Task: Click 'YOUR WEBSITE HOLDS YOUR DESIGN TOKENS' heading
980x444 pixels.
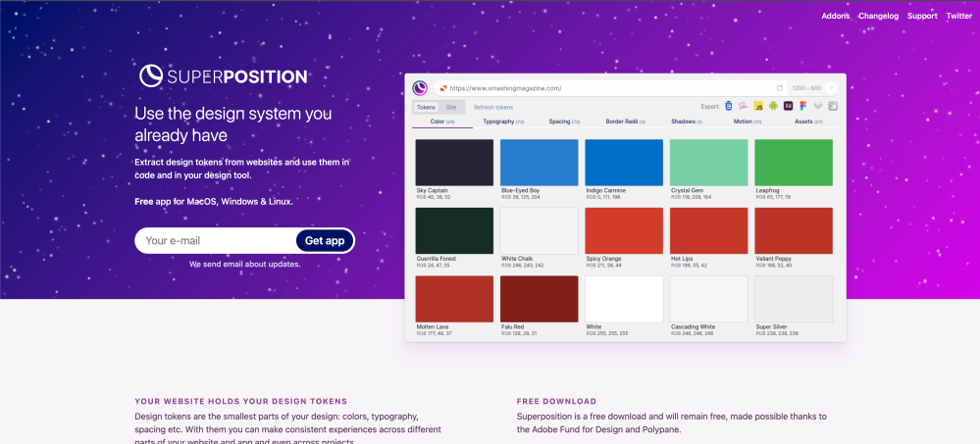Action: 241,402
